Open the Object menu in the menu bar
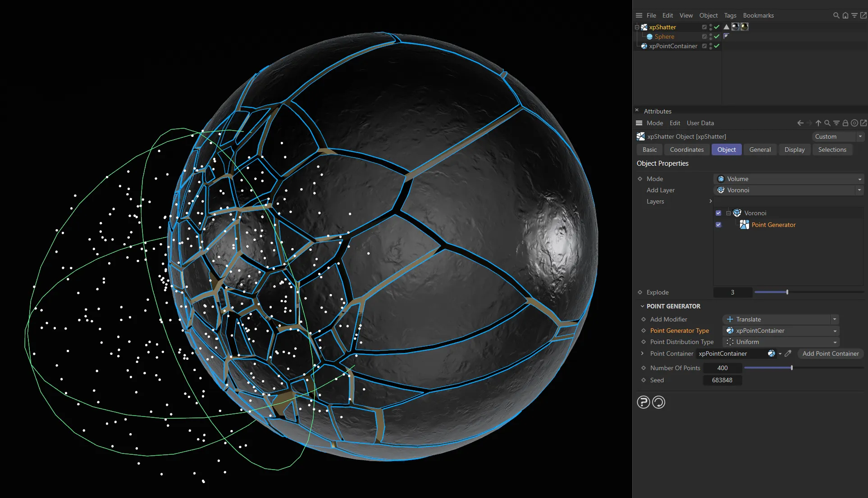 pos(708,15)
